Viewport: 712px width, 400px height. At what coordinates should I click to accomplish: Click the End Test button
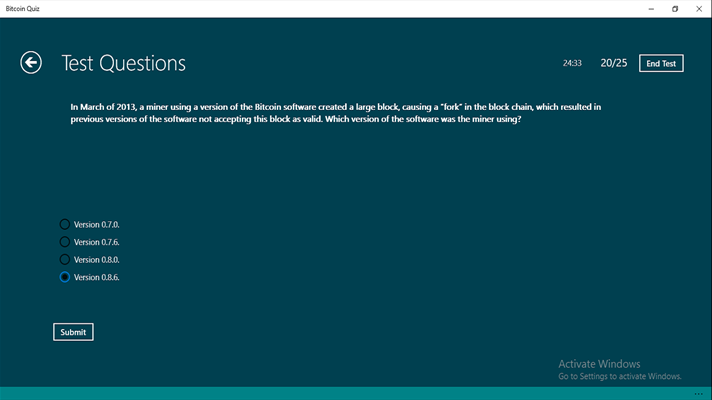click(x=661, y=63)
